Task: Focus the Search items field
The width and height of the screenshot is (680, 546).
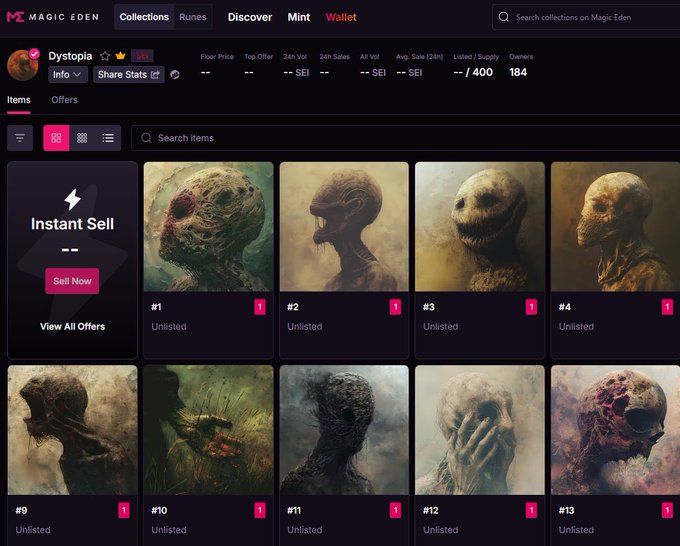Action: click(405, 138)
